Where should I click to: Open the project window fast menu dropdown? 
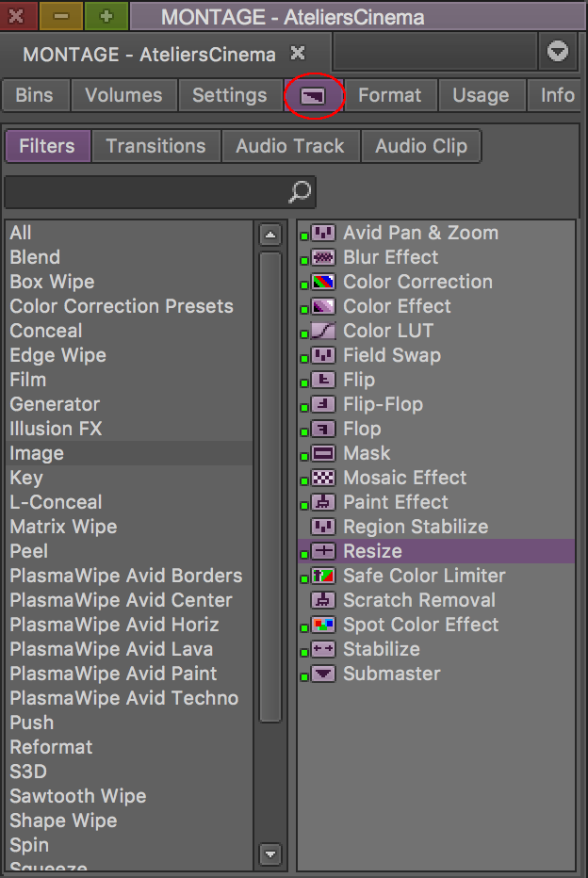(x=558, y=53)
